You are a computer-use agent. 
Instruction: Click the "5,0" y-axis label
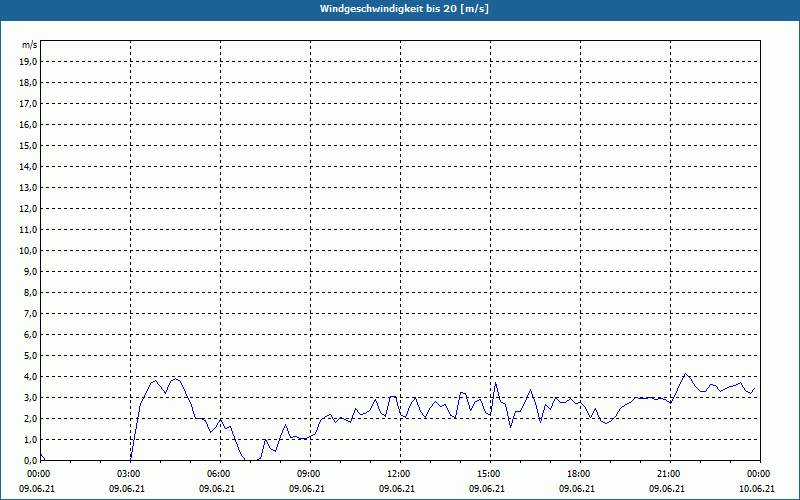click(31, 356)
